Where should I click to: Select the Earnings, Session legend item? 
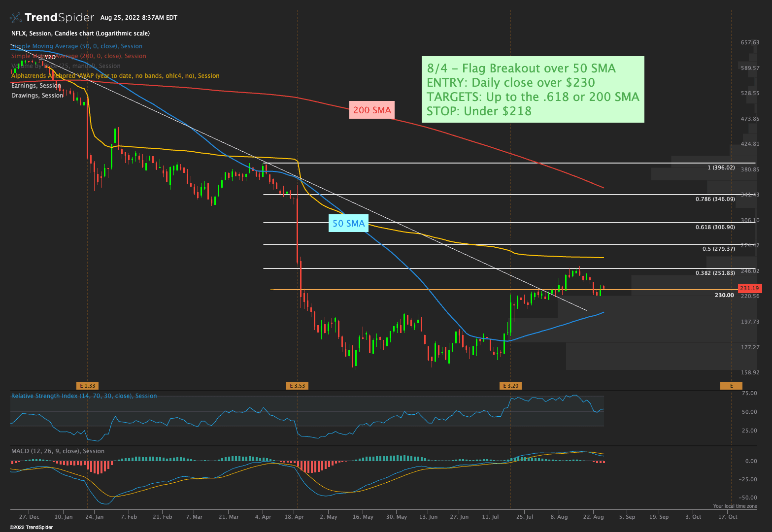[x=36, y=86]
